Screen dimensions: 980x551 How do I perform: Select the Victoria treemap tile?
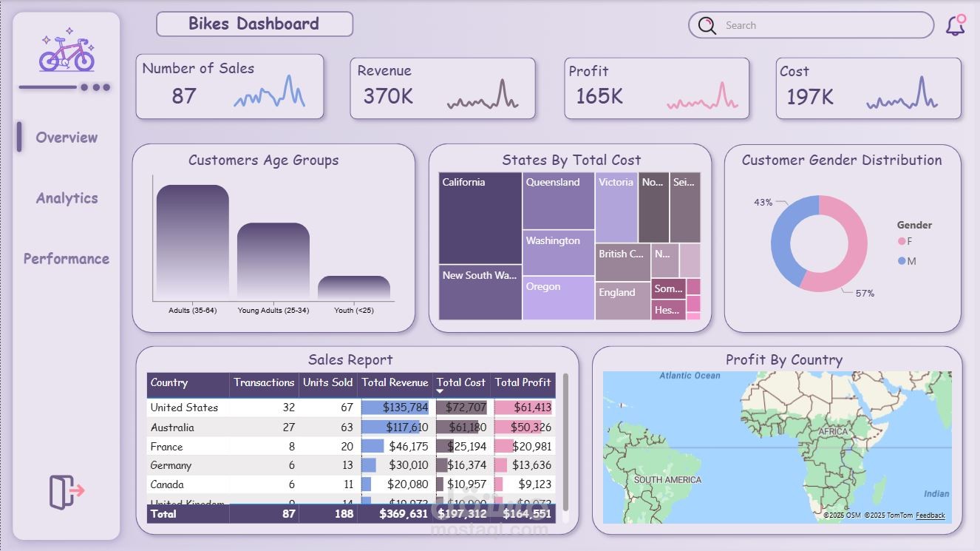click(x=616, y=208)
